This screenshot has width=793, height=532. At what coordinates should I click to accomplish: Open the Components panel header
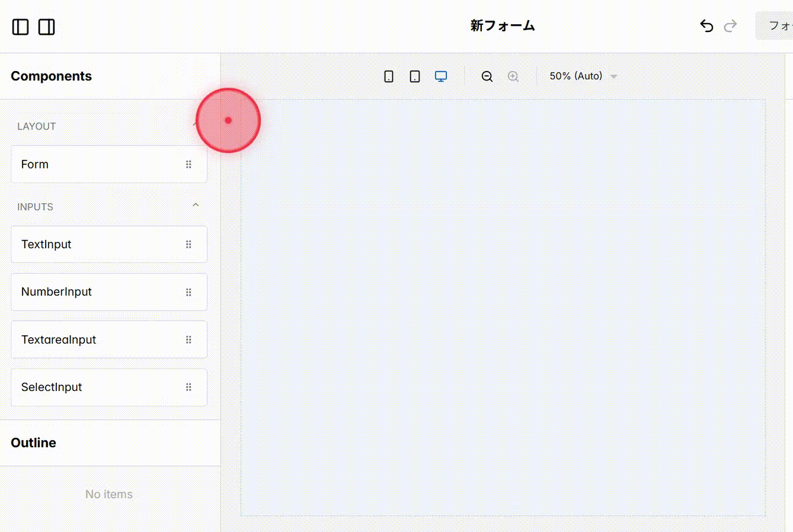click(x=51, y=76)
